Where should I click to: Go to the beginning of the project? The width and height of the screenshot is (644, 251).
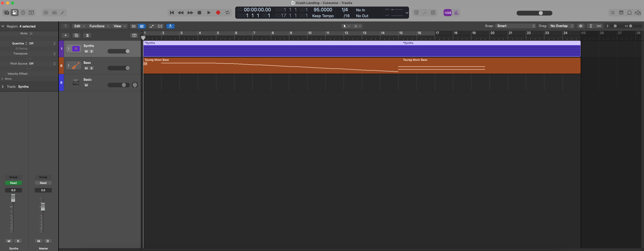point(172,13)
